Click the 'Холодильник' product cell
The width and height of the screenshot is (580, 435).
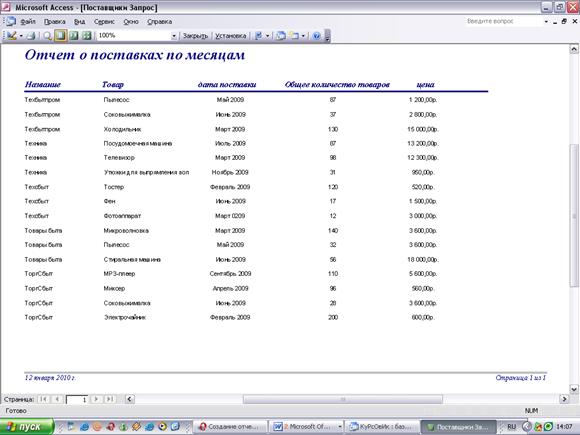(122, 129)
